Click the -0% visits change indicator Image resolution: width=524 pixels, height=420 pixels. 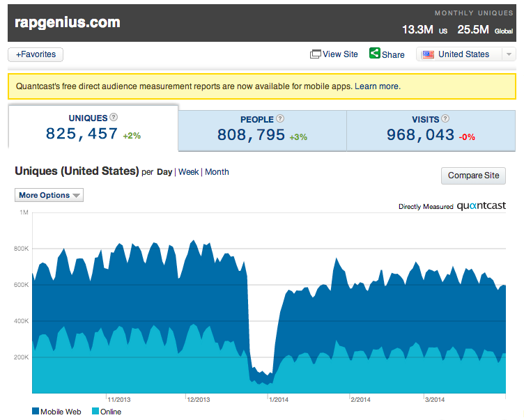tap(467, 137)
